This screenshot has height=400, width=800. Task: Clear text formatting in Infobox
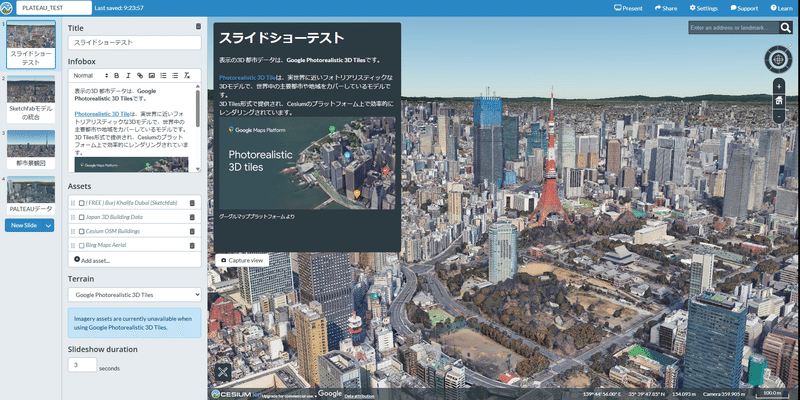click(x=187, y=76)
